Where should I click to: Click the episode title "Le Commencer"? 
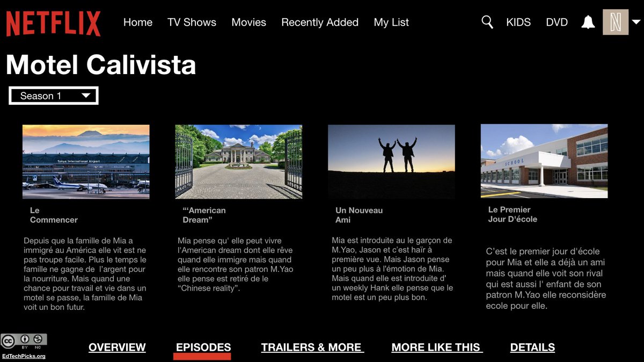(x=54, y=215)
